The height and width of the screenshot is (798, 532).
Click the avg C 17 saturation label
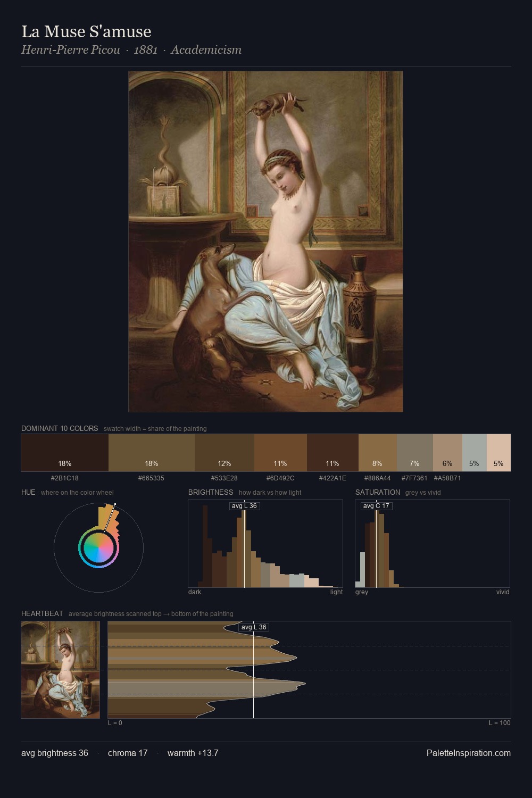click(376, 506)
